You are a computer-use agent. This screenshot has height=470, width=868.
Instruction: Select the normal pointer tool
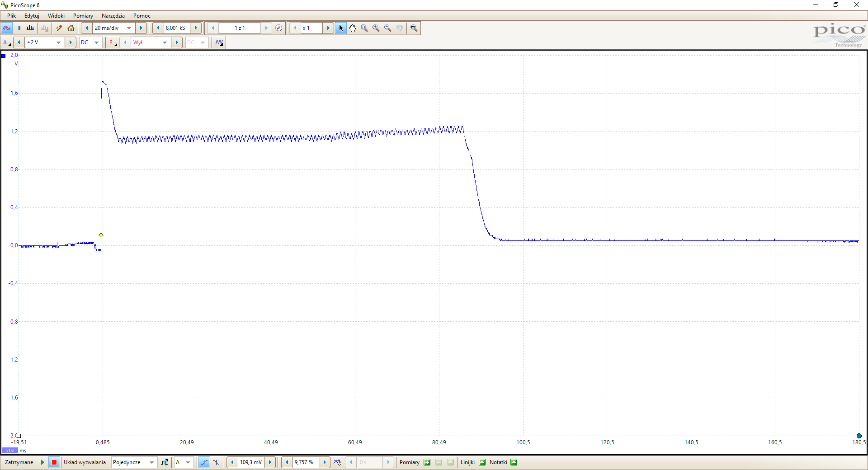point(341,28)
